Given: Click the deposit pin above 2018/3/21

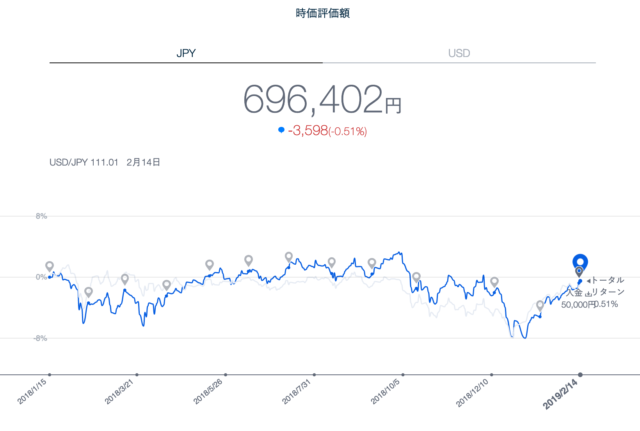Looking at the screenshot, I should point(125,279).
